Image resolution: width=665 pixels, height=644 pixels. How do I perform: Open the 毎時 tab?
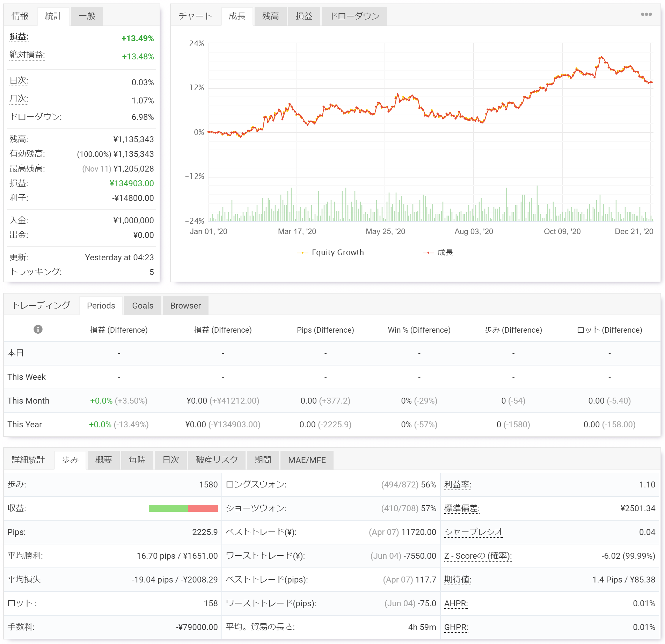[137, 460]
